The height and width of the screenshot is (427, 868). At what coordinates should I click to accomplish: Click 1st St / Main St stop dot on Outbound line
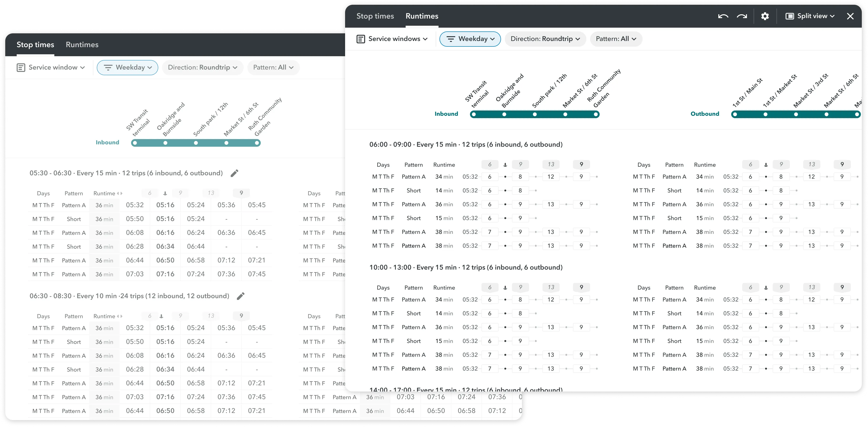click(735, 114)
